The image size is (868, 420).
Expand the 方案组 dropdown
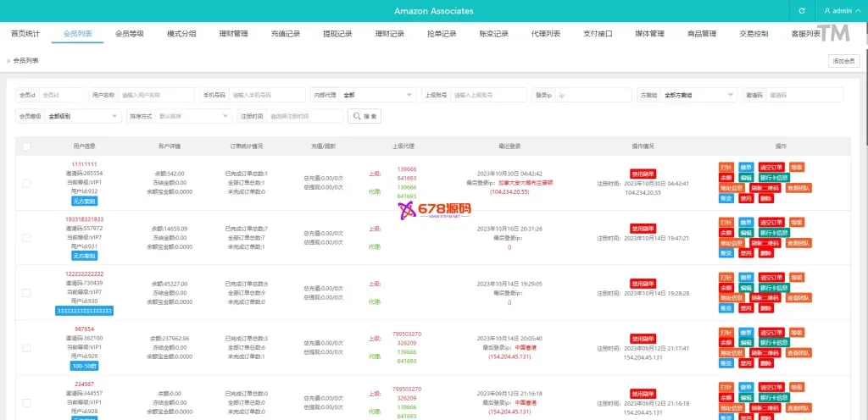[x=698, y=95]
